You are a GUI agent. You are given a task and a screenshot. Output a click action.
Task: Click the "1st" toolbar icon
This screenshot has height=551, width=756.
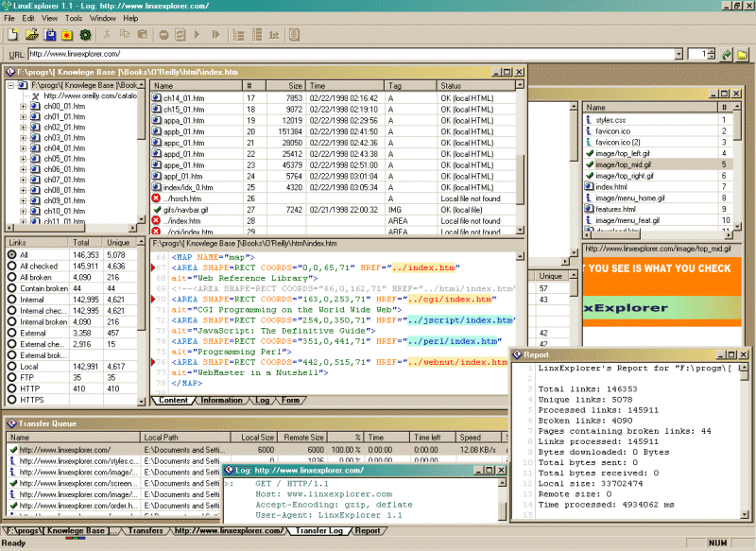[x=274, y=35]
